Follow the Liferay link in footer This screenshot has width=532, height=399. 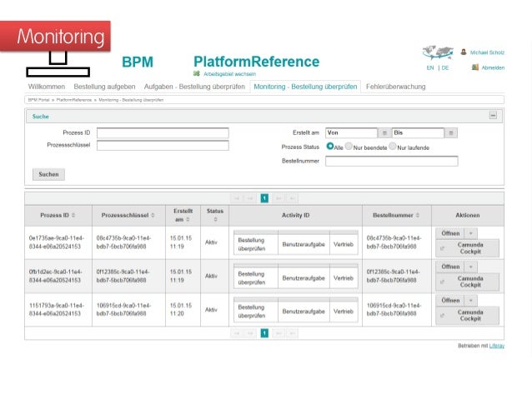497,346
